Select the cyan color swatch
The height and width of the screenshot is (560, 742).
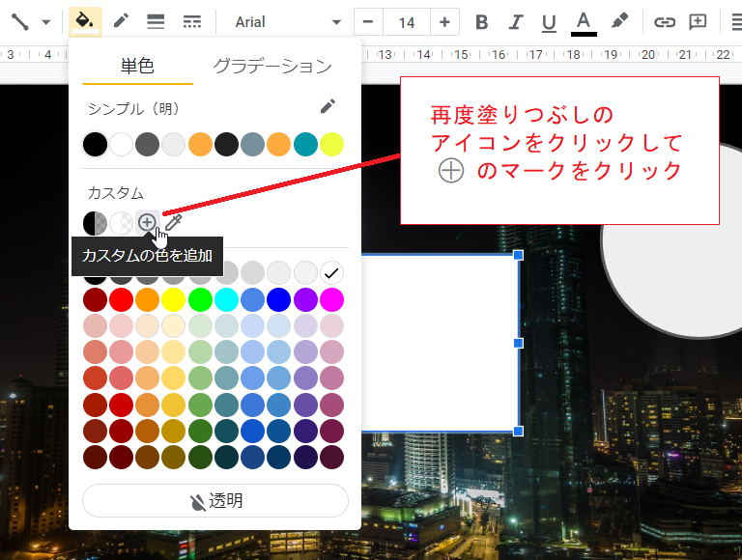227,300
